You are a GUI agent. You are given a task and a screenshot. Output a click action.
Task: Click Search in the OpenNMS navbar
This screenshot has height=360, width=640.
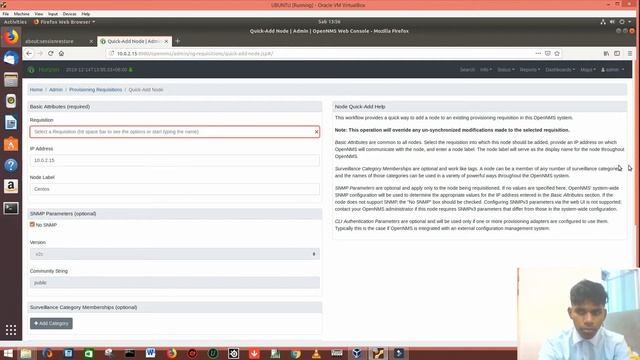[467, 70]
